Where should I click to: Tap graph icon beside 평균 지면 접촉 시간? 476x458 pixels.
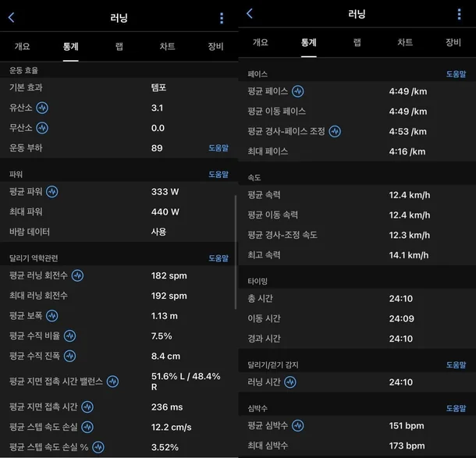click(87, 407)
